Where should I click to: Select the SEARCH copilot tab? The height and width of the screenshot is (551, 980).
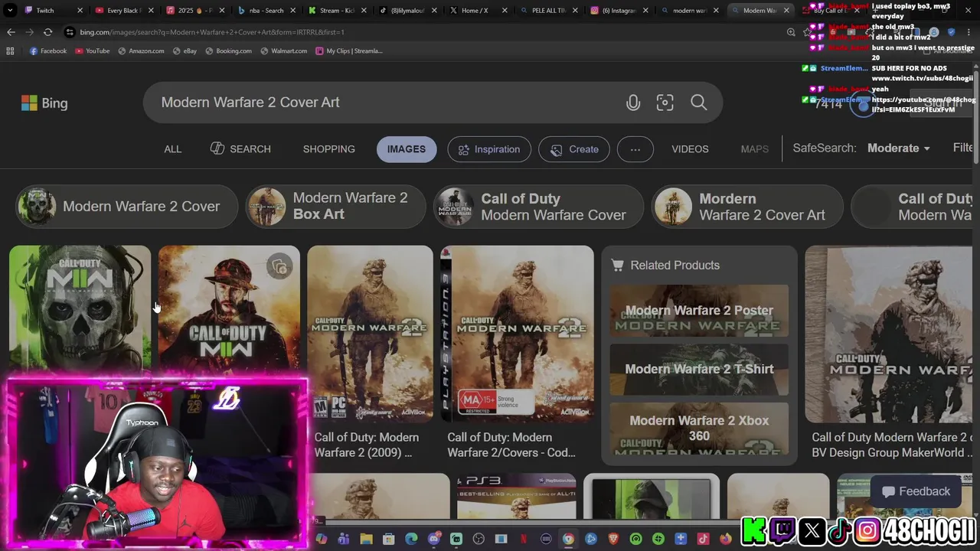coord(240,149)
